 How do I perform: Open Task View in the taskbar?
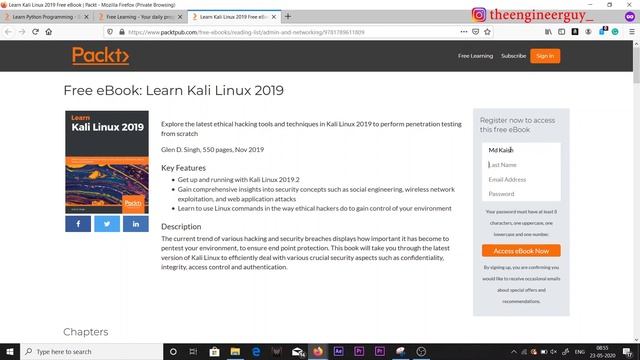(x=193, y=351)
